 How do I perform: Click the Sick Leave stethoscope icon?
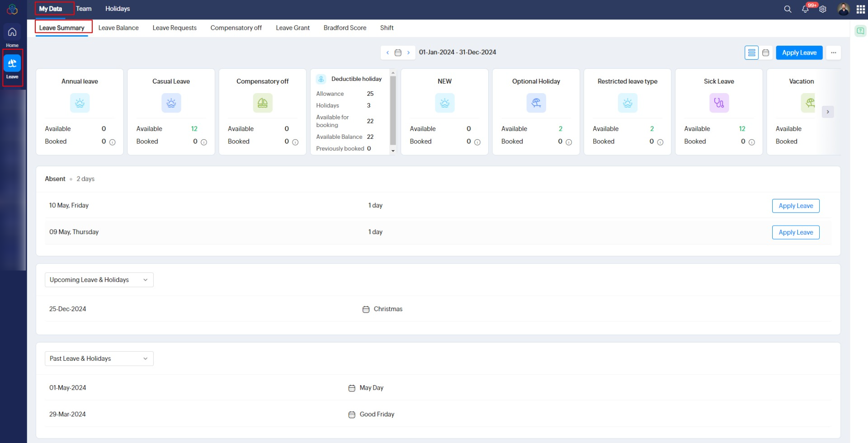719,103
